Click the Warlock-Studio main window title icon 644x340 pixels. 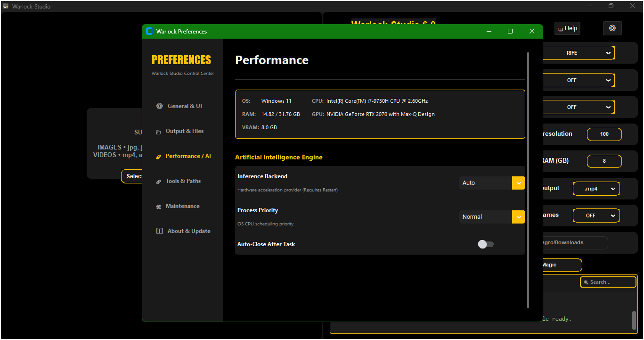pyautogui.click(x=6, y=7)
